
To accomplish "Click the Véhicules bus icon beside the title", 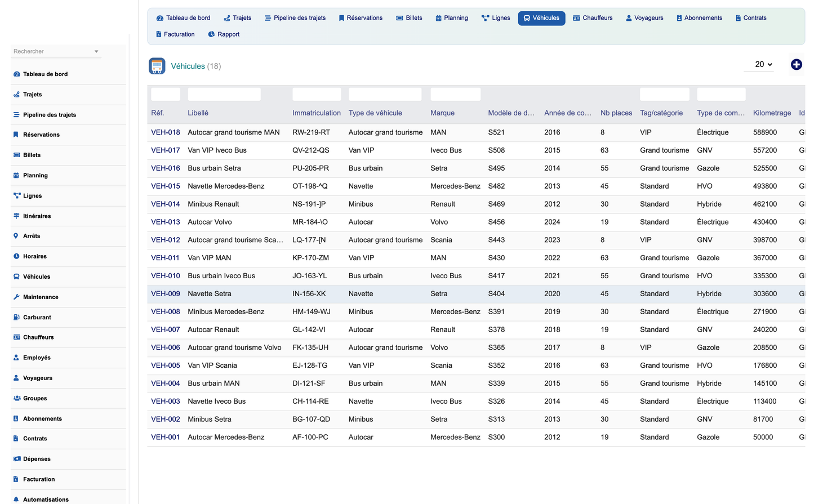I will point(157,66).
